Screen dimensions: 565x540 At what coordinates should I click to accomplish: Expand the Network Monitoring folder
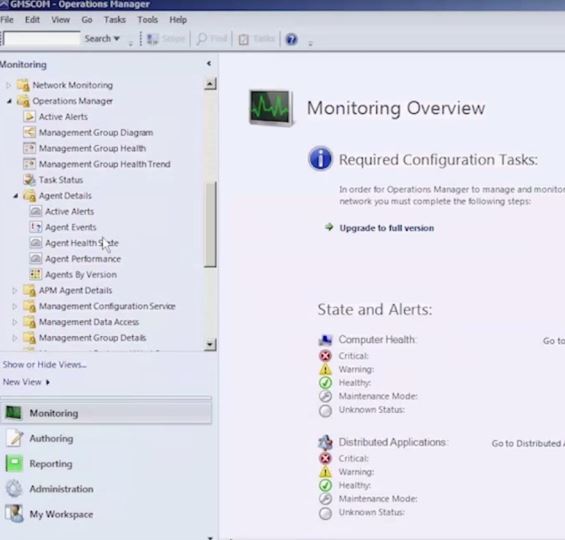coord(9,85)
